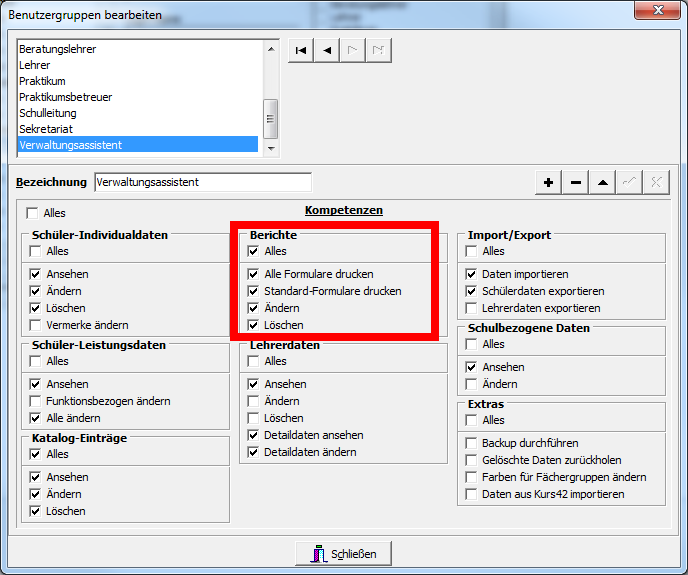Toggle the top-level Alles checkbox
Viewport: 688px width, 575px height.
(x=32, y=213)
